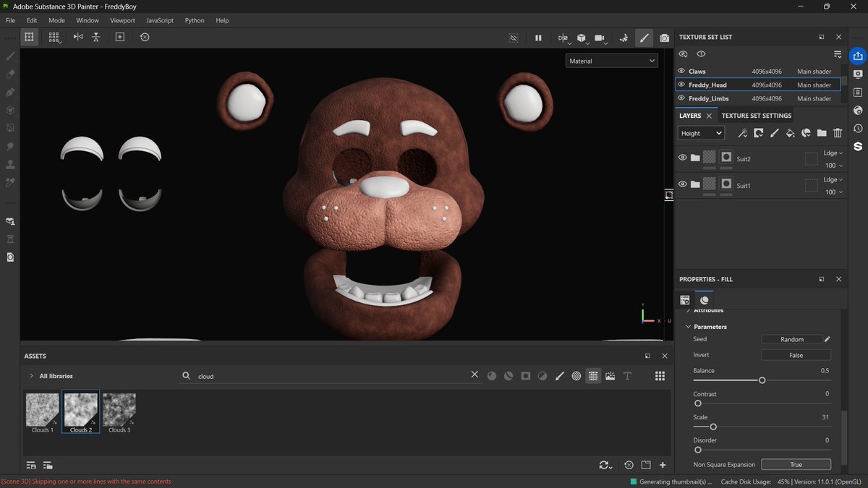Open Suit1 blend mode dropdown
This screenshot has height=488, width=868.
click(x=832, y=180)
